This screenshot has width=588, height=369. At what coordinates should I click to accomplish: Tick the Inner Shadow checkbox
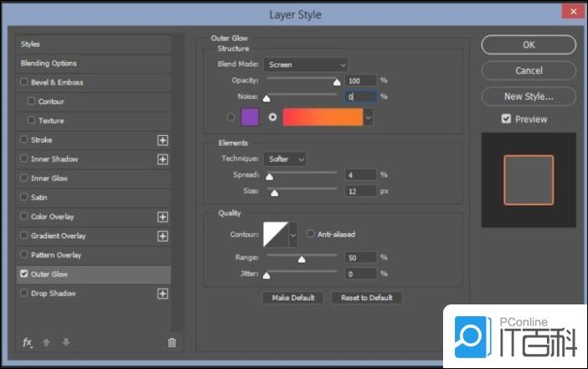24,159
